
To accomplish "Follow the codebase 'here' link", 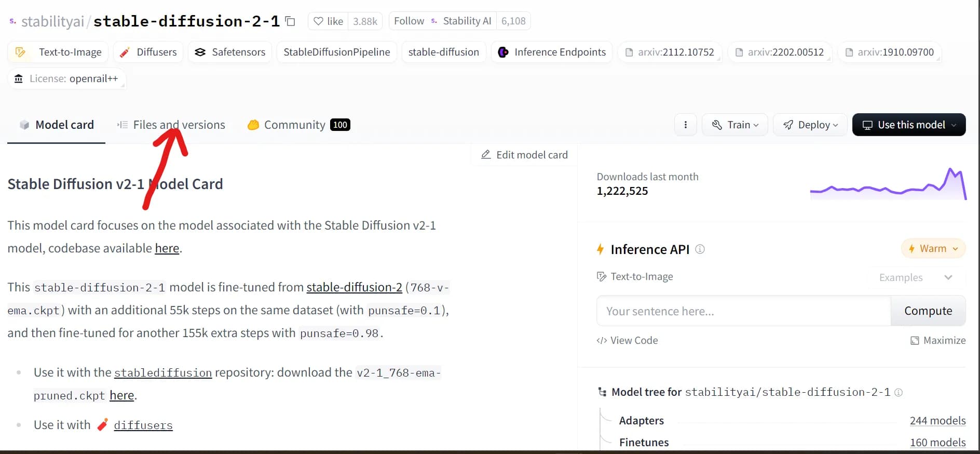I will coord(167,248).
